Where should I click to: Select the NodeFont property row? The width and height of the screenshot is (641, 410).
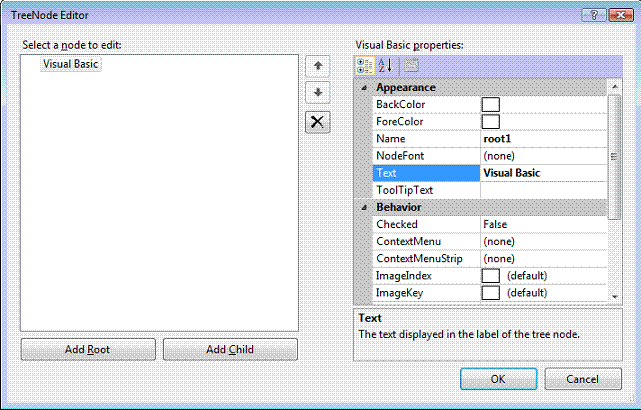point(490,156)
